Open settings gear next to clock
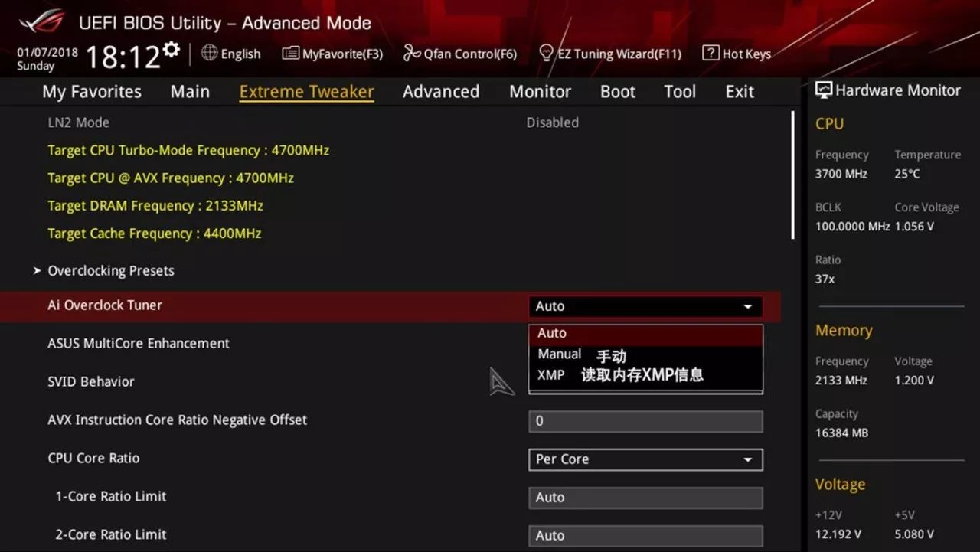Viewport: 980px width, 552px height. click(x=172, y=51)
